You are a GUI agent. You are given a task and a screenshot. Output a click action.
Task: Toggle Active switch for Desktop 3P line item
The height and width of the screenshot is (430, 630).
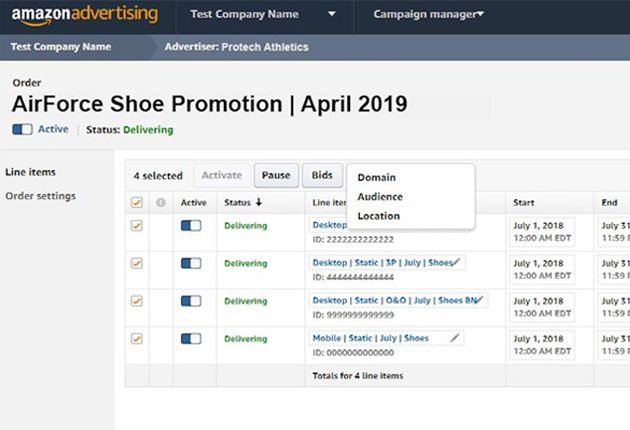pos(191,263)
